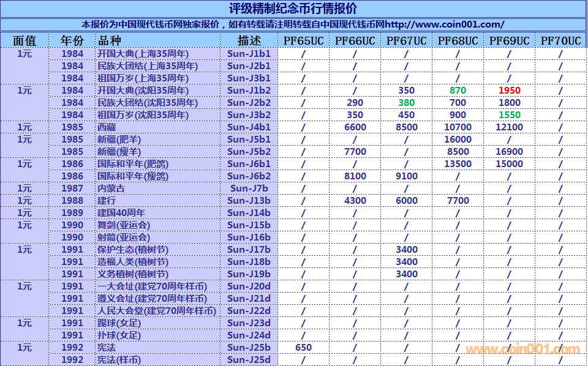Select the green 870 price cell
588x366 pixels.
(x=458, y=91)
